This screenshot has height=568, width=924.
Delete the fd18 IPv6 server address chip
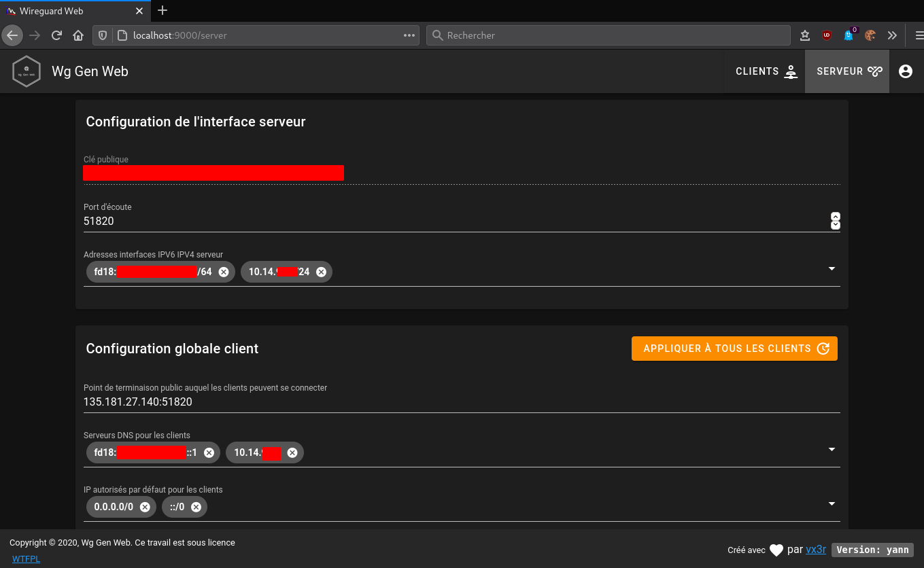coord(224,272)
